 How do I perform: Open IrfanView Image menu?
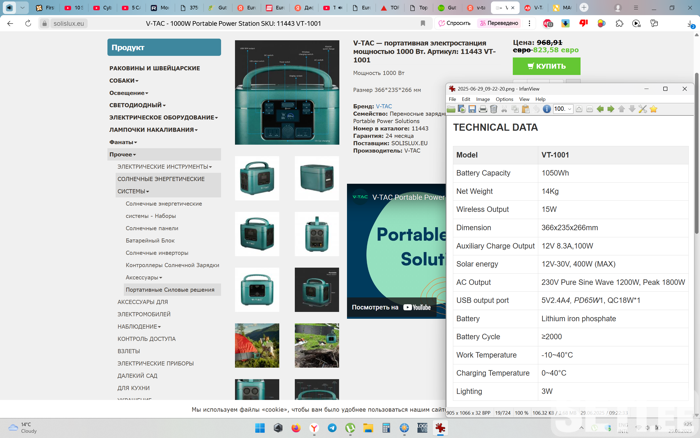tap(483, 99)
